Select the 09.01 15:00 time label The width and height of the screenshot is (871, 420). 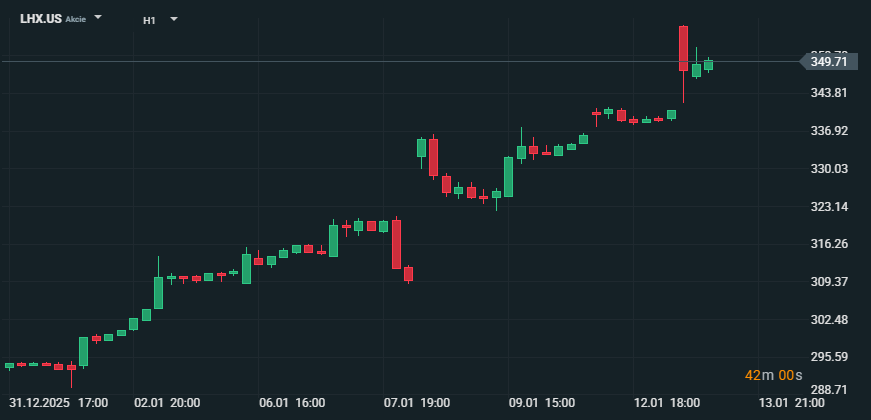click(x=542, y=403)
